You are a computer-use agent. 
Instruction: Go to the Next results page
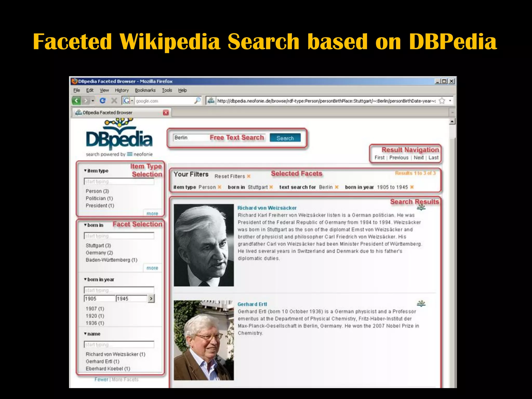pos(418,157)
